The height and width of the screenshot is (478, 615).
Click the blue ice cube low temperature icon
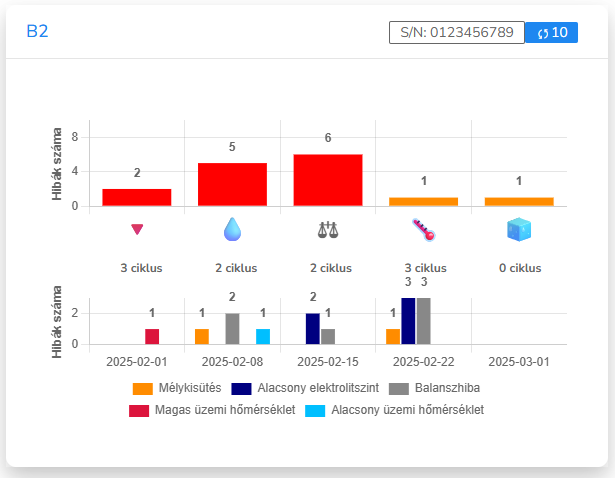point(518,229)
